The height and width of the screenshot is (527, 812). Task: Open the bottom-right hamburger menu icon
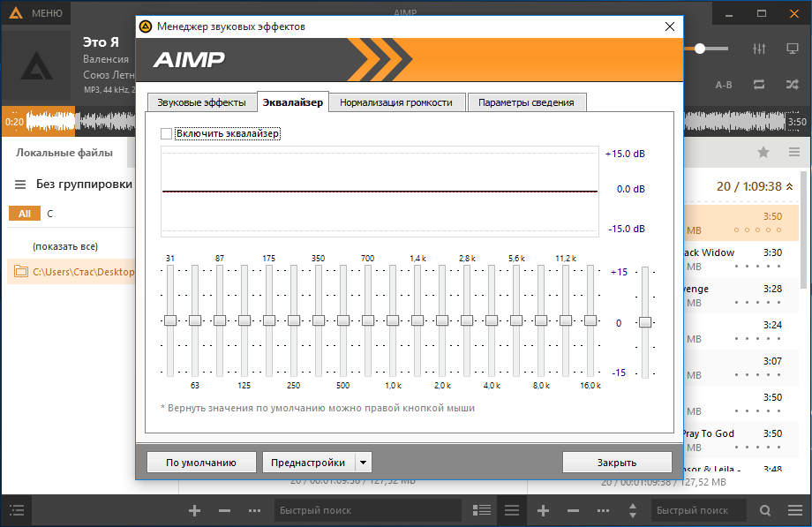(x=795, y=510)
